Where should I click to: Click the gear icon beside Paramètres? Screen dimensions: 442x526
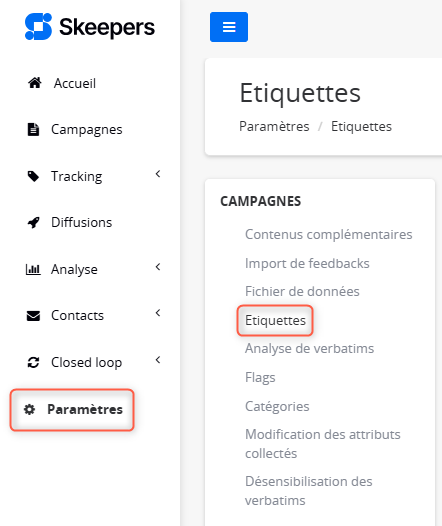pos(30,409)
